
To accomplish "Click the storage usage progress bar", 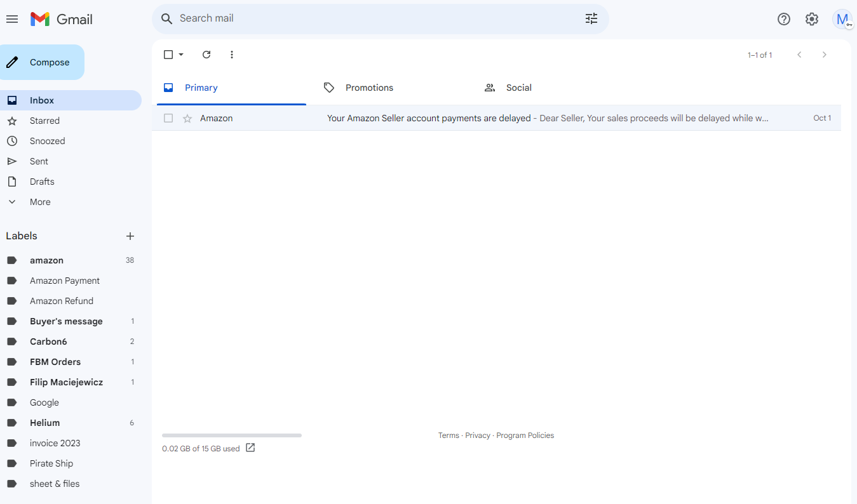I will click(232, 435).
